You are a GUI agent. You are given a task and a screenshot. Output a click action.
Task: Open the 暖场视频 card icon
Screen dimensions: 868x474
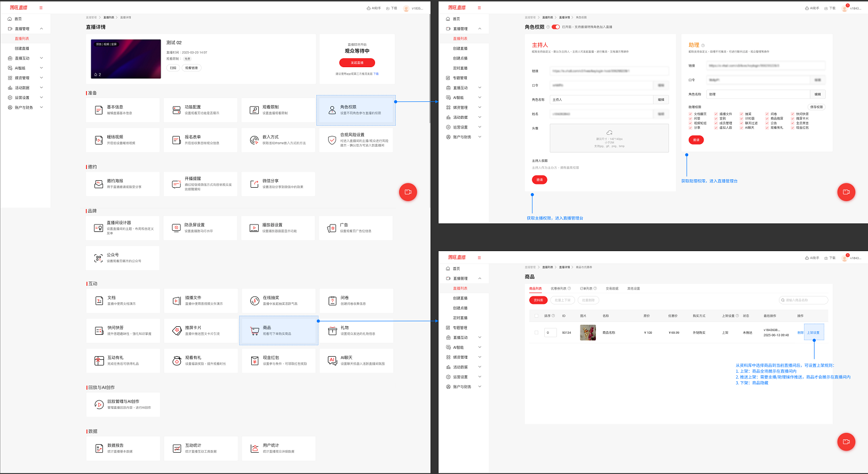(99, 140)
